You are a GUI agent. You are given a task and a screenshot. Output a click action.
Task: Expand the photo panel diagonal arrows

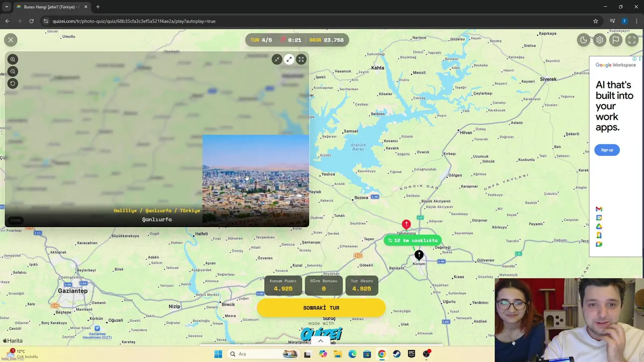(x=289, y=59)
